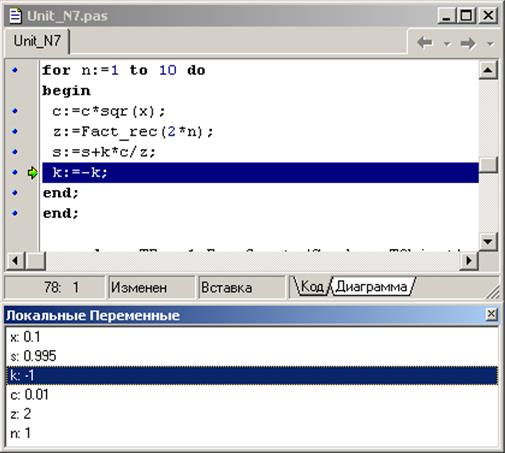
Task: Click vertical scrollbar up arrow
Action: tap(488, 70)
